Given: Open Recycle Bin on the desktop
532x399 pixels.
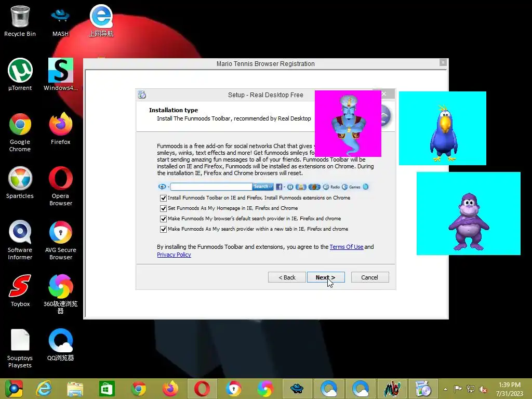Looking at the screenshot, I should click(x=20, y=21).
